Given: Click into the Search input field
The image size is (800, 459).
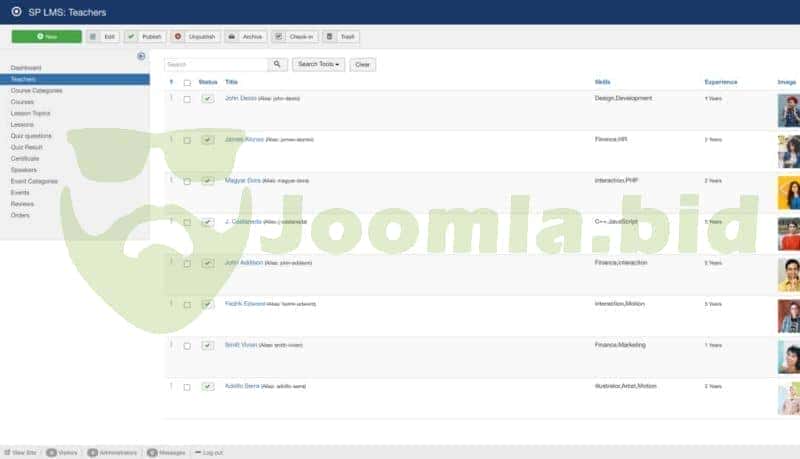Looking at the screenshot, I should [x=215, y=64].
